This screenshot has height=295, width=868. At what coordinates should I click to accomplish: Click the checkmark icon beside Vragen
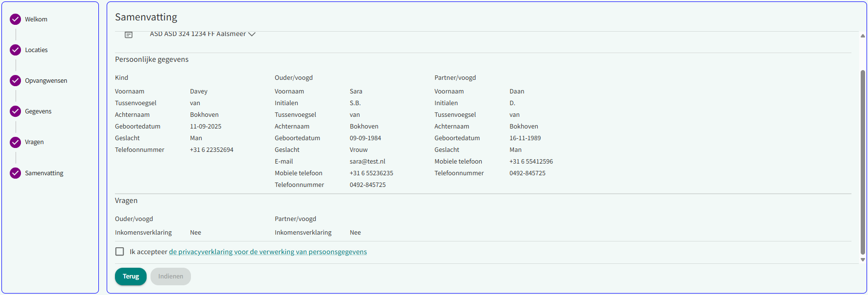(x=16, y=142)
